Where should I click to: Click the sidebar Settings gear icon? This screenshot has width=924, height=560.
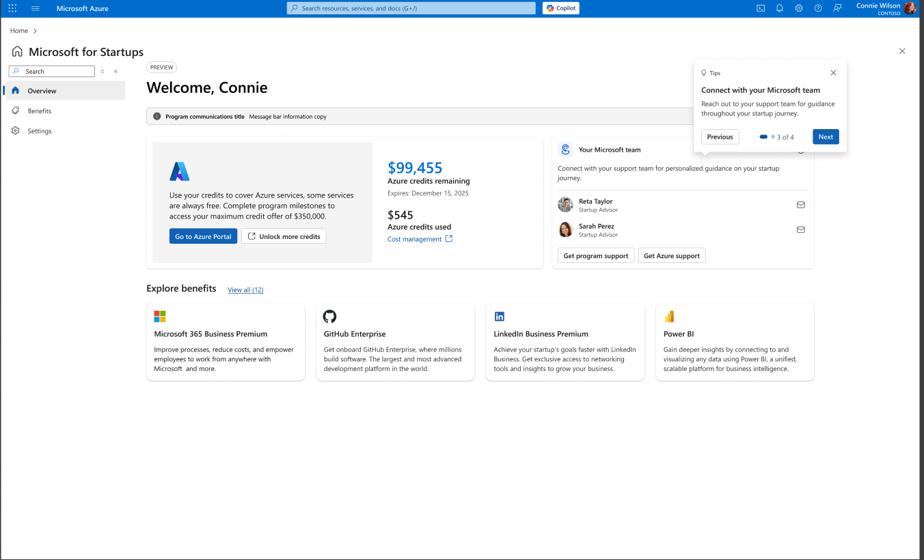pyautogui.click(x=15, y=130)
